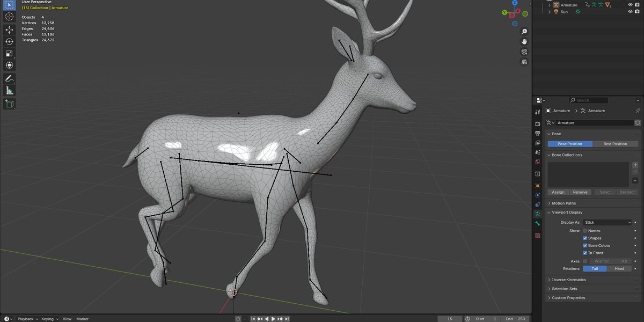Select the Move tool in the toolbar
Image resolution: width=644 pixels, height=322 pixels.
click(9, 30)
